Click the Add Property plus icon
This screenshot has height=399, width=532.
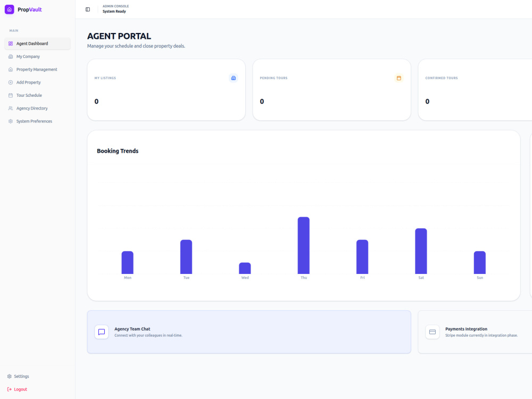[11, 82]
